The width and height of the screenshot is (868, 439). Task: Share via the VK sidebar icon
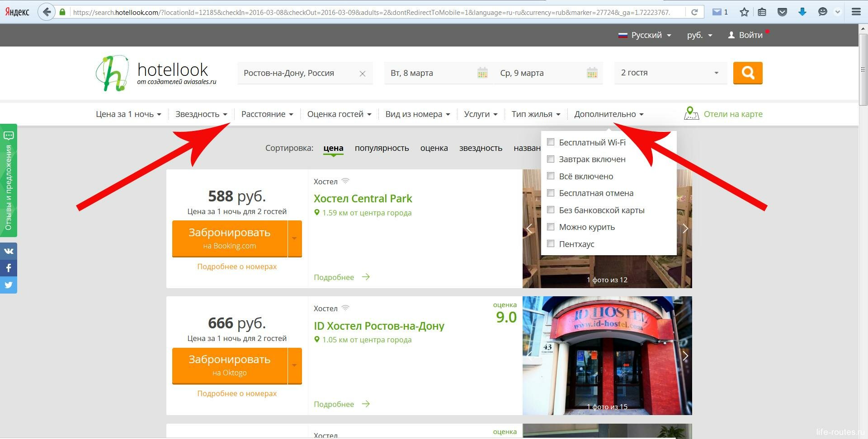9,251
